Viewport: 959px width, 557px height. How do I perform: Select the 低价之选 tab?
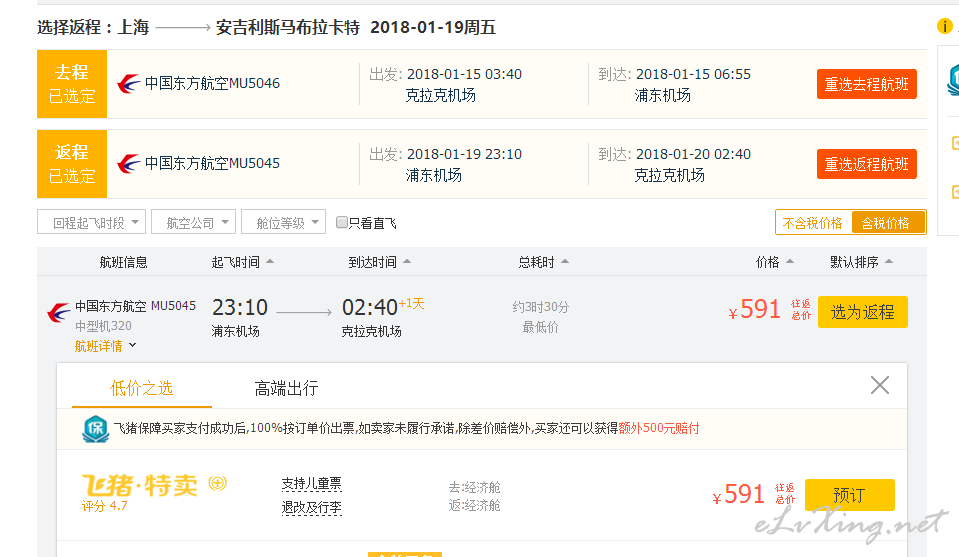tap(141, 388)
